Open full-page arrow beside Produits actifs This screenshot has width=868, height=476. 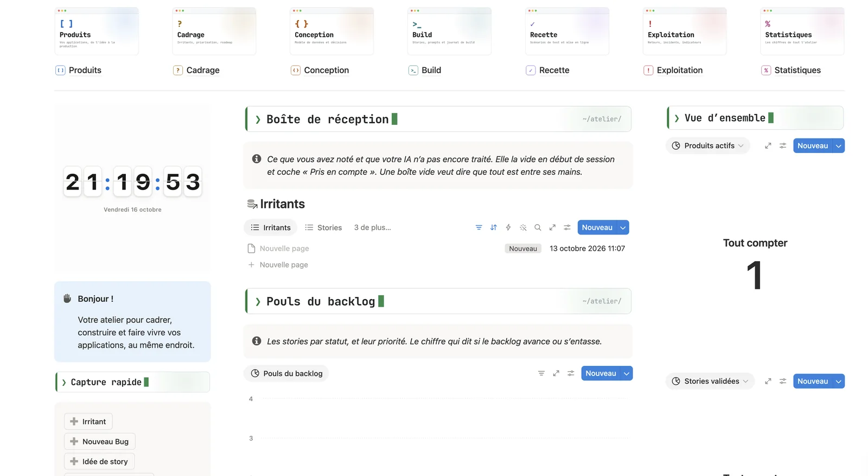point(768,146)
